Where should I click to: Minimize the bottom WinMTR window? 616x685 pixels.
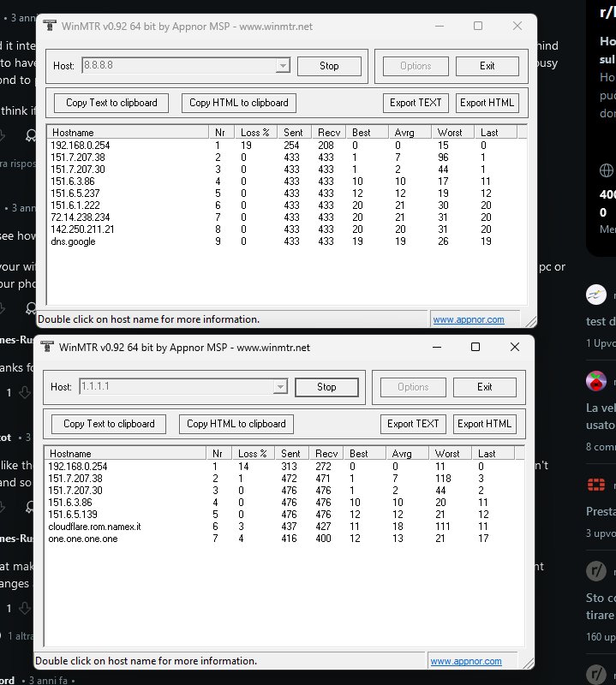click(x=437, y=348)
